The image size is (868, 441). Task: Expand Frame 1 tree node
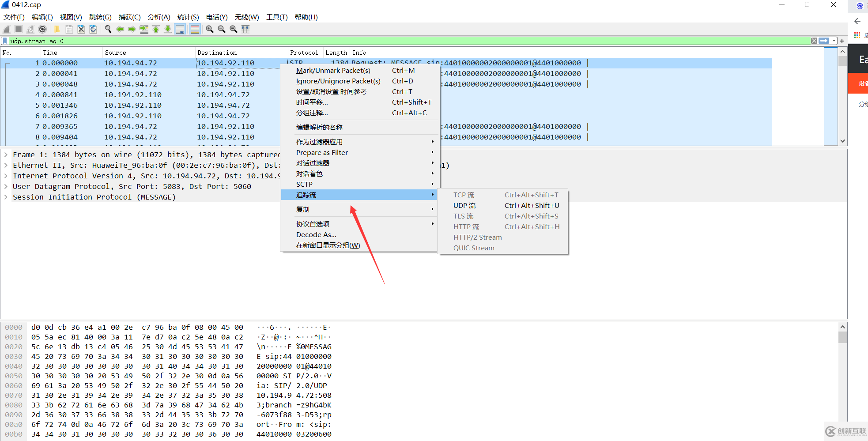click(6, 155)
